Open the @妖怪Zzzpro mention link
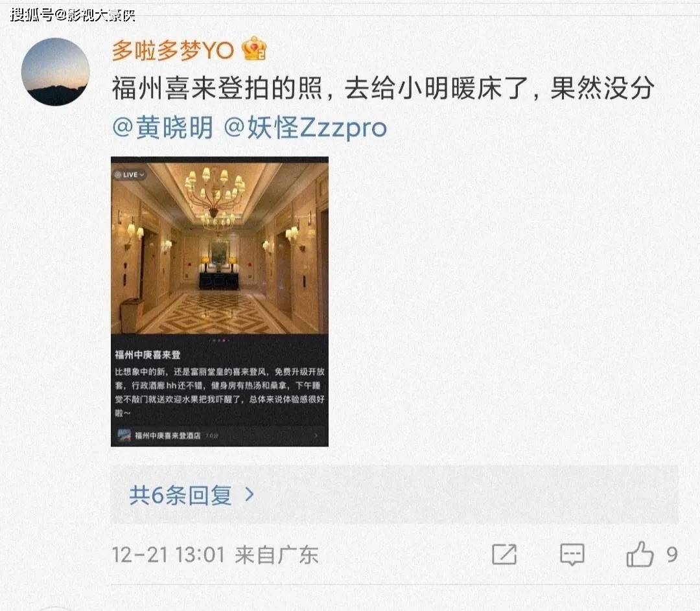Screen dimensions: 700x611 [x=305, y=128]
